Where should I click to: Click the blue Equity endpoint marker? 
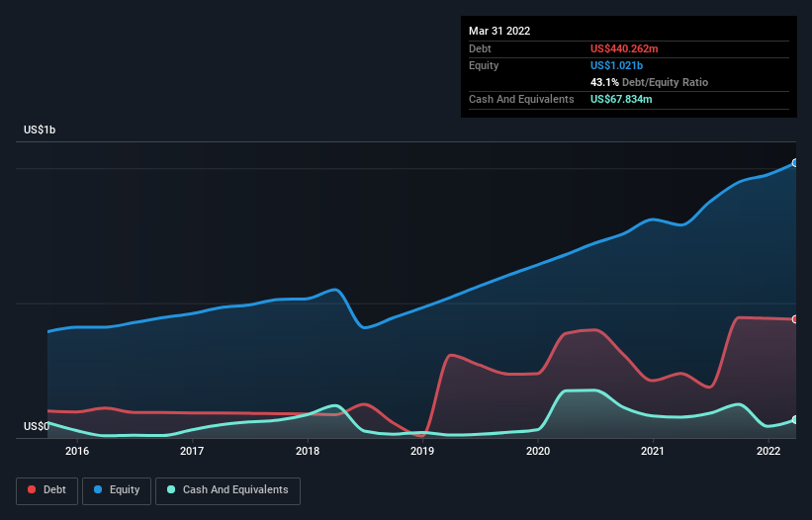pyautogui.click(x=795, y=163)
